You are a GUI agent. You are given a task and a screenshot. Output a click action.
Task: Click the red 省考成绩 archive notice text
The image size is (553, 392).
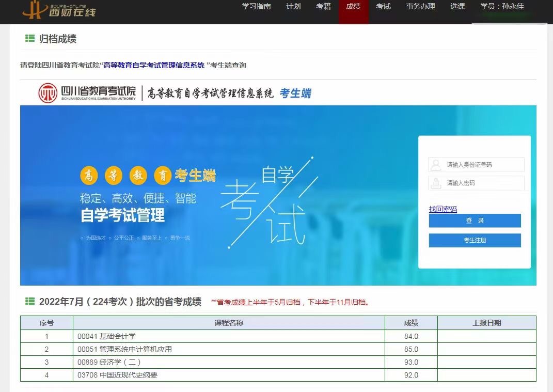pos(290,302)
